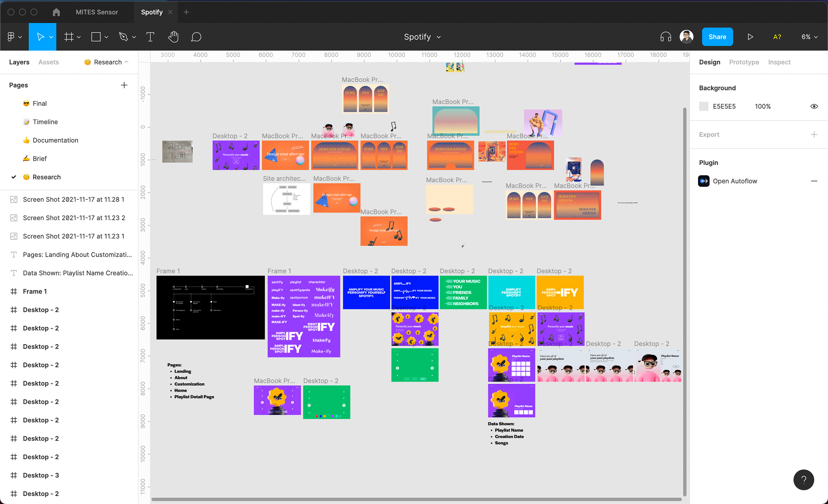Open the Figma main menu icon
The height and width of the screenshot is (504, 828).
click(x=11, y=37)
